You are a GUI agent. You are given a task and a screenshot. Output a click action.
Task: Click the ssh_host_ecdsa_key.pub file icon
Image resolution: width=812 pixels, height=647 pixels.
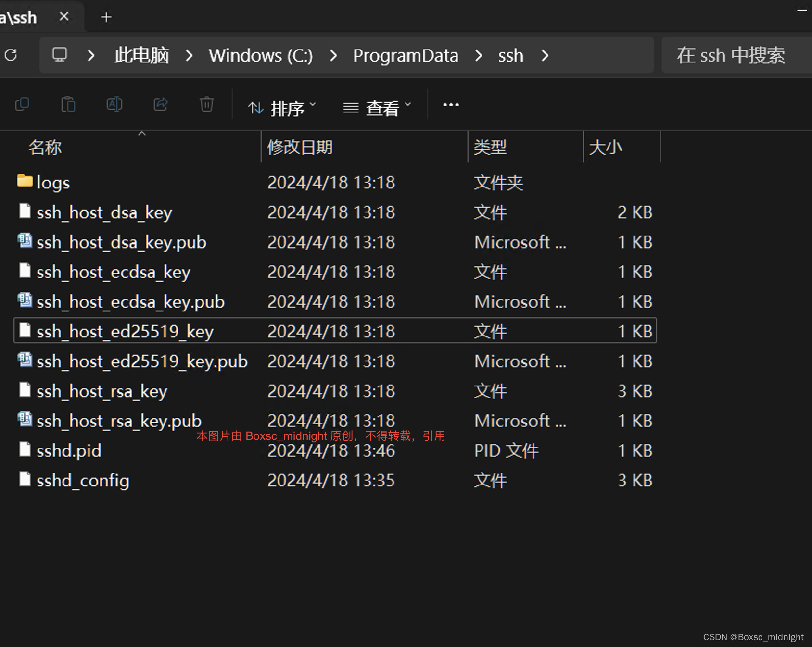click(25, 300)
